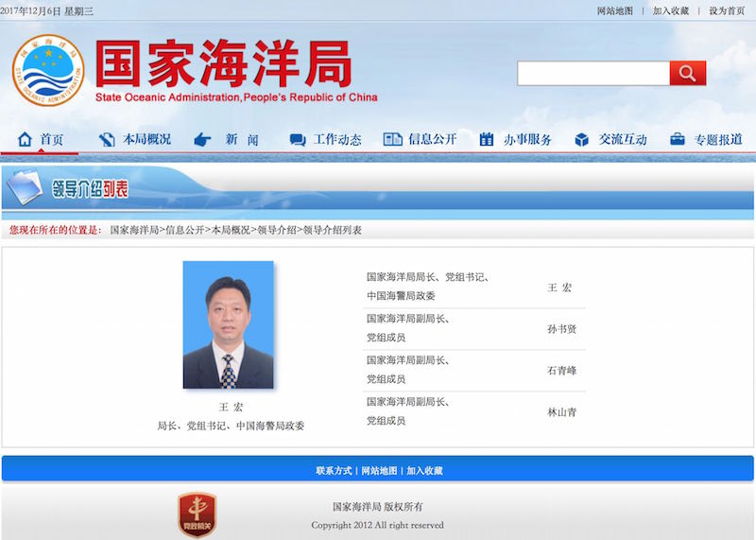Click the caption 局长、党组书记、中国海警局政委
This screenshot has height=540, width=756.
(231, 426)
